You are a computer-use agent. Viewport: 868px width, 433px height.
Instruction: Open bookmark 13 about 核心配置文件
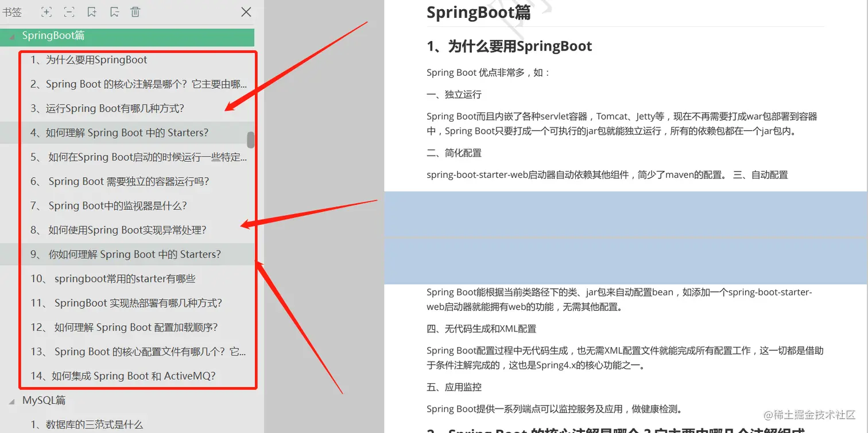pos(138,352)
